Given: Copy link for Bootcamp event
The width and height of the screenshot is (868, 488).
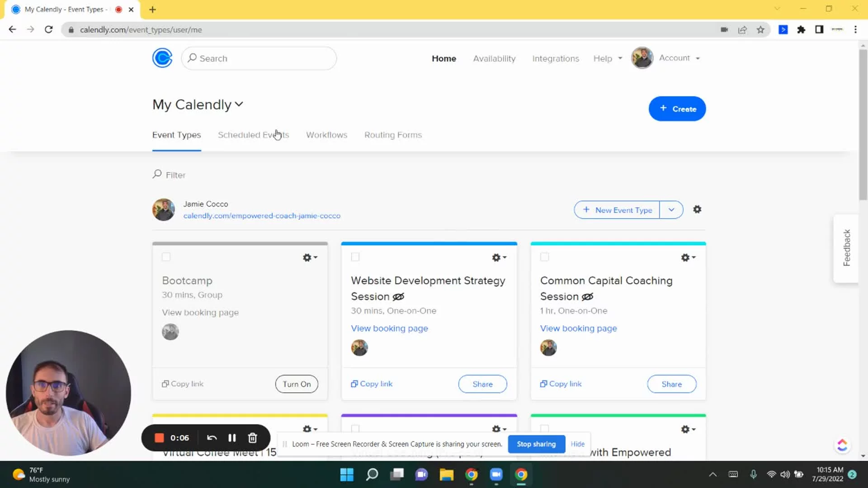Looking at the screenshot, I should [183, 384].
